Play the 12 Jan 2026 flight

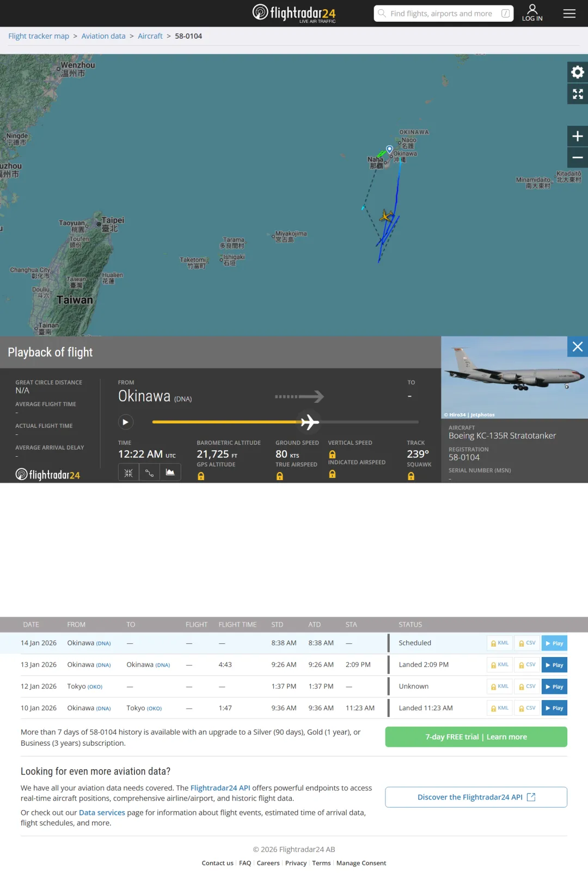click(554, 686)
